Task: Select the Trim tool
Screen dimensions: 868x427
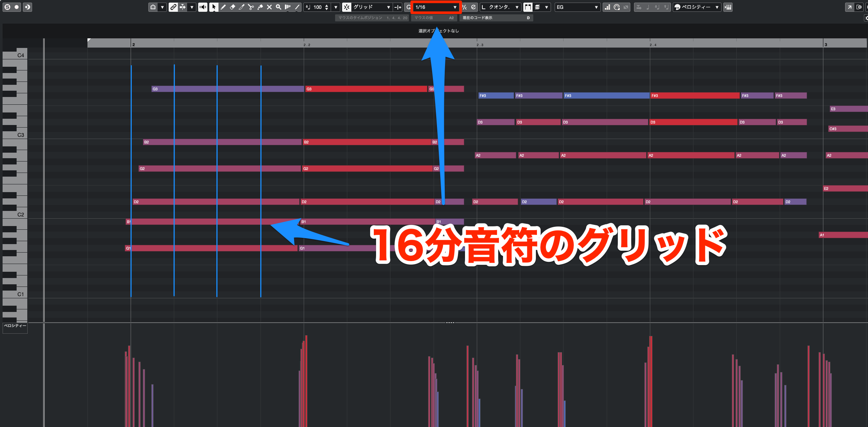Action: point(241,7)
